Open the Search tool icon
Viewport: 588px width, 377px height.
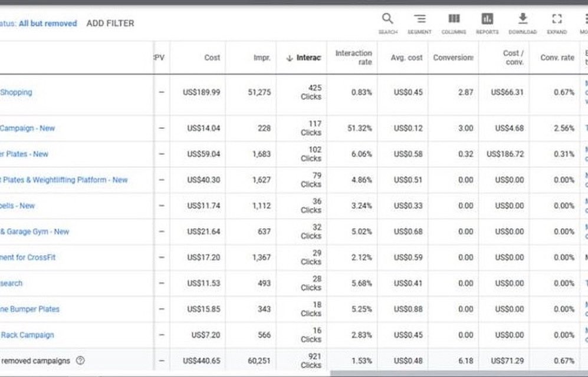tap(387, 18)
